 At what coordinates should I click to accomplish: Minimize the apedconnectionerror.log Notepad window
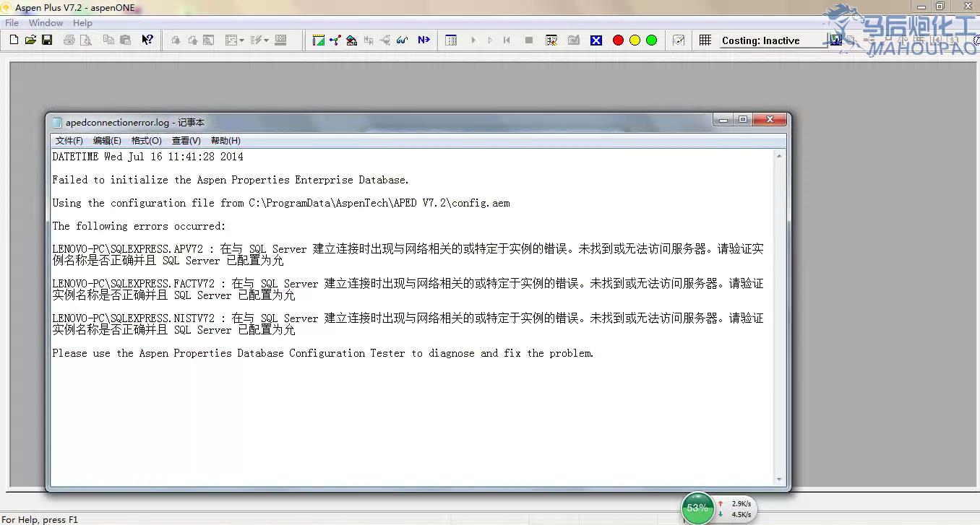[x=724, y=120]
